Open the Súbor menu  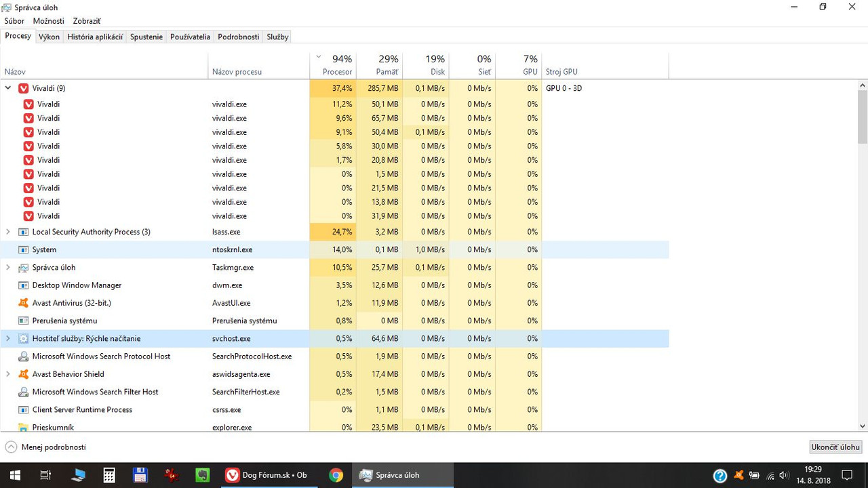[x=14, y=21]
